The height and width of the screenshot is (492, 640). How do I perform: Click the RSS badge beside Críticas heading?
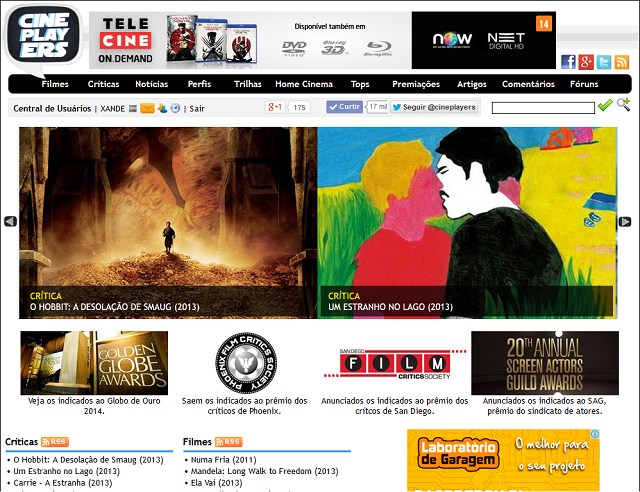point(55,442)
